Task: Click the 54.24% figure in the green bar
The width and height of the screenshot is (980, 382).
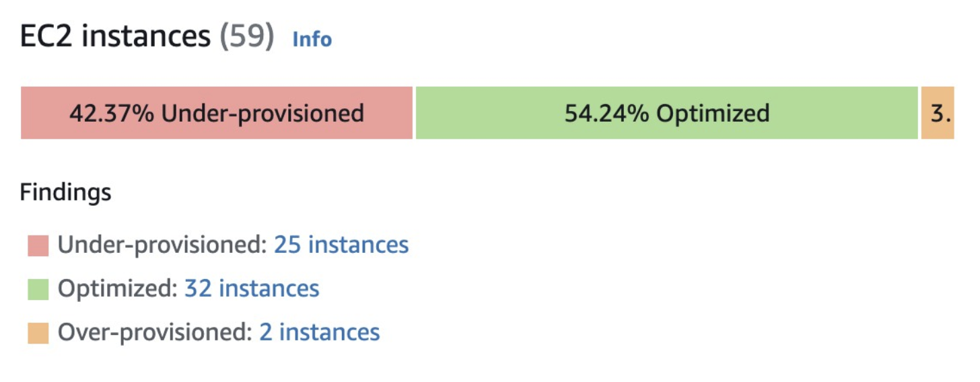Action: pyautogui.click(x=606, y=113)
